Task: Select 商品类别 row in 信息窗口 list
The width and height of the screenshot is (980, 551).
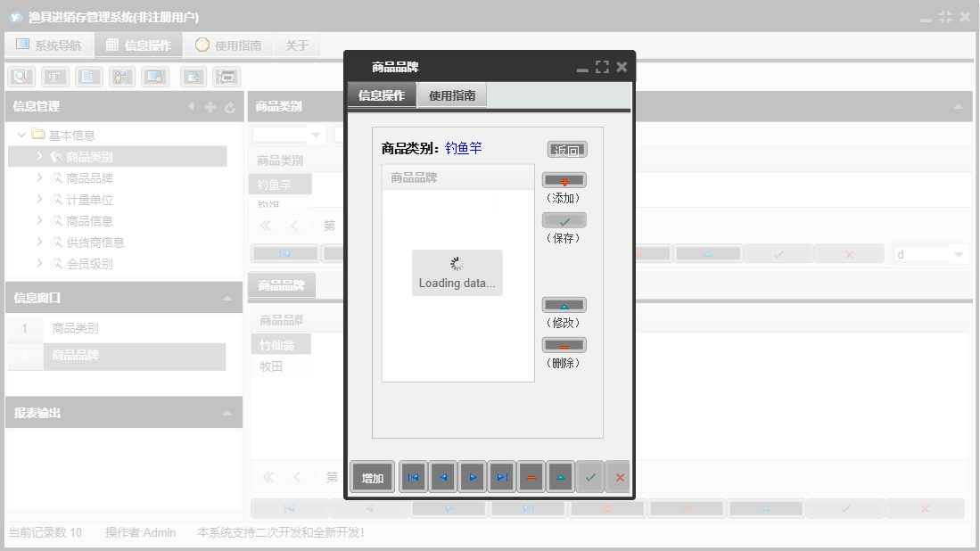Action: pyautogui.click(x=117, y=328)
